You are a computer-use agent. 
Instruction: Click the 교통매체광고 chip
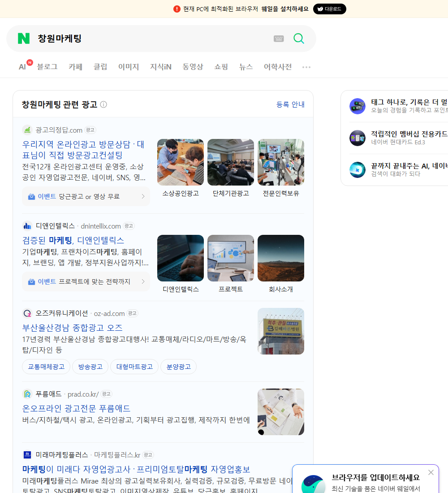(46, 367)
